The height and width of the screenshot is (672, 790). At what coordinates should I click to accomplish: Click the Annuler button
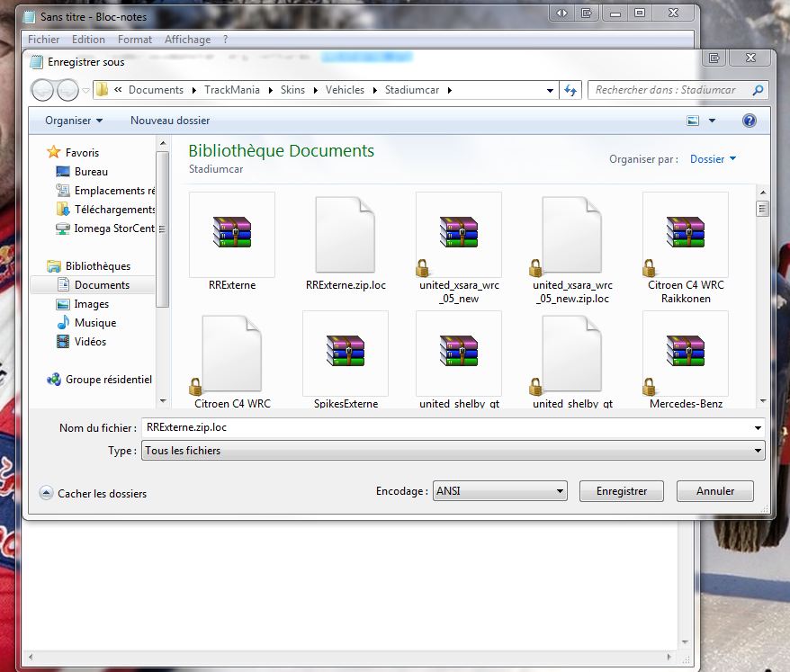(x=715, y=490)
